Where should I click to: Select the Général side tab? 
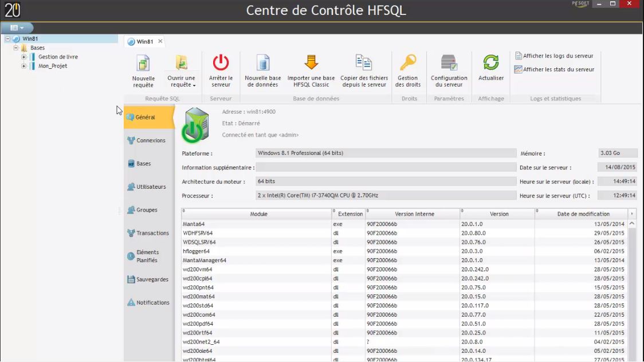[149, 117]
